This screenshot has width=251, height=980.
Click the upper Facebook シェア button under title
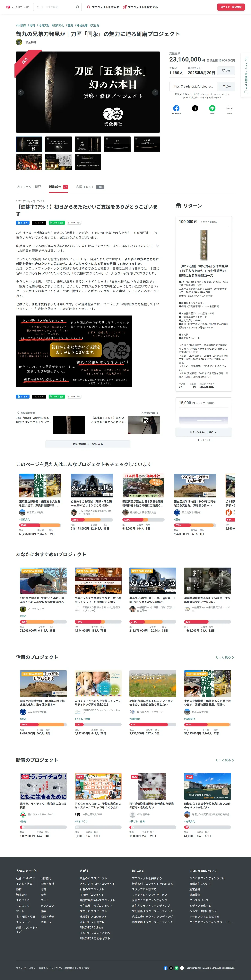23,222
